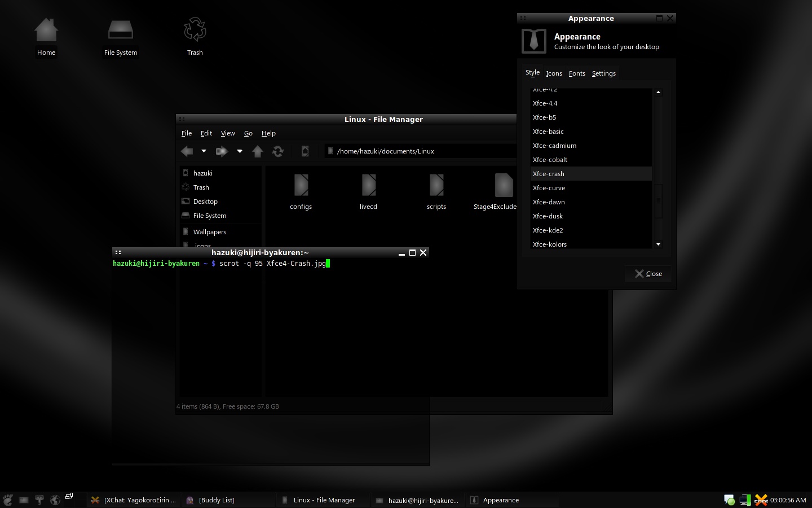Select File System in File Manager side pane

pyautogui.click(x=220, y=216)
